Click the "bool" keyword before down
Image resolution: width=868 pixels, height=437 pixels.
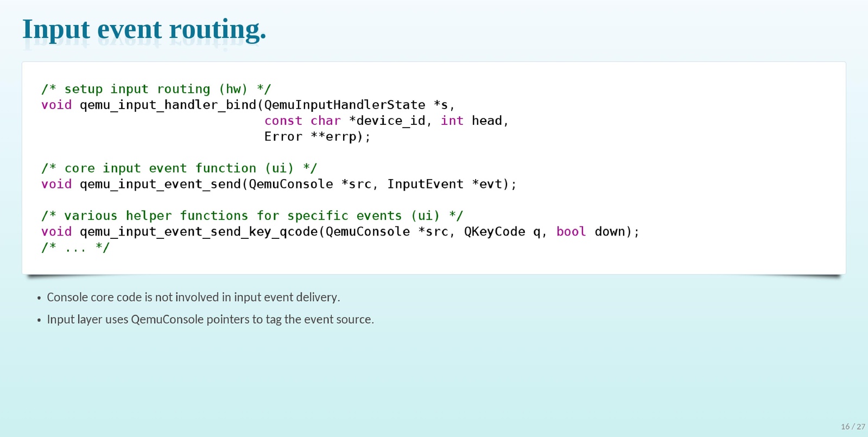pyautogui.click(x=571, y=232)
